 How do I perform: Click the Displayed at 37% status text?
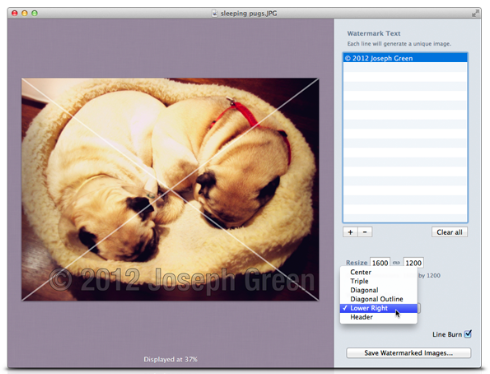[x=170, y=359]
